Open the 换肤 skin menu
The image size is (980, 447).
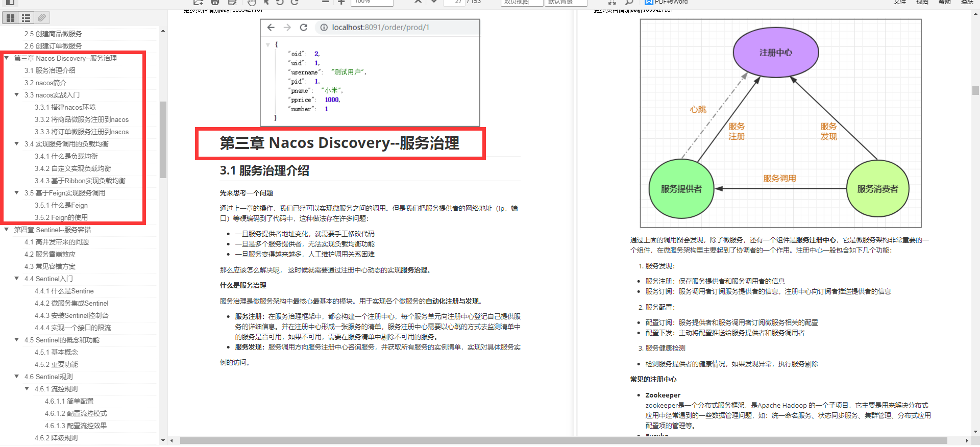967,2
